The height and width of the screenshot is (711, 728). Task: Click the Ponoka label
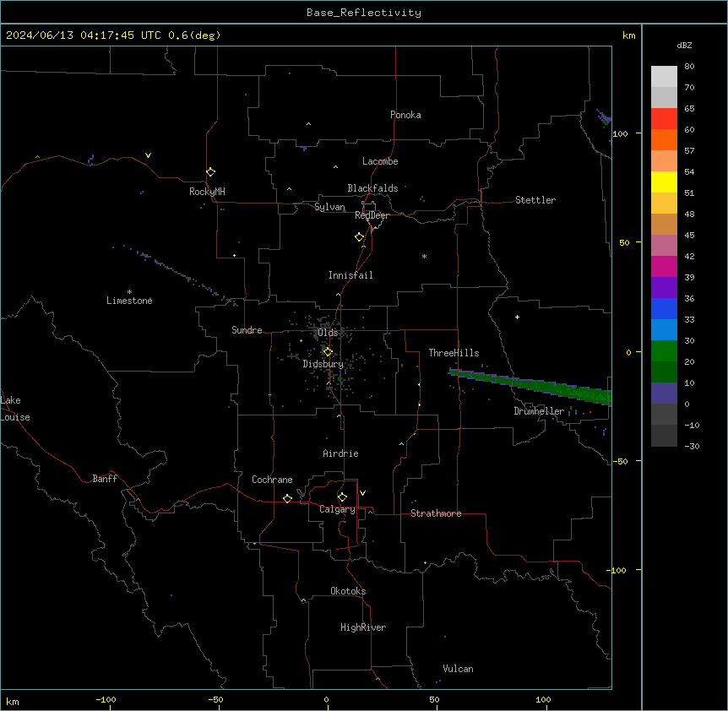[405, 115]
